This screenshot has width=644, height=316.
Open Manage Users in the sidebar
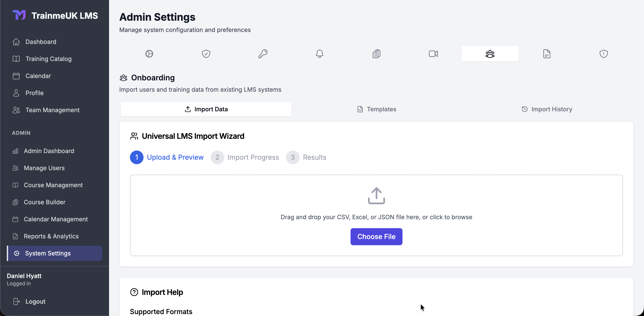[x=44, y=168]
